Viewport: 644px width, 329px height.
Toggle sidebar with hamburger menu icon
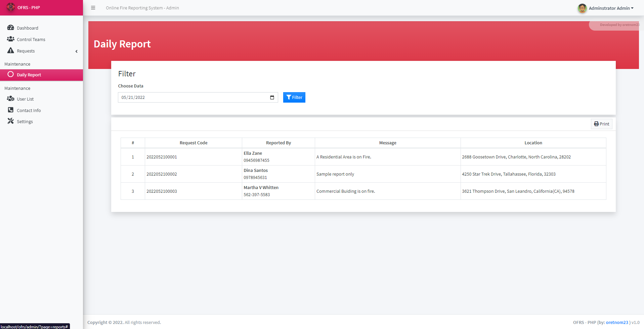pyautogui.click(x=93, y=8)
